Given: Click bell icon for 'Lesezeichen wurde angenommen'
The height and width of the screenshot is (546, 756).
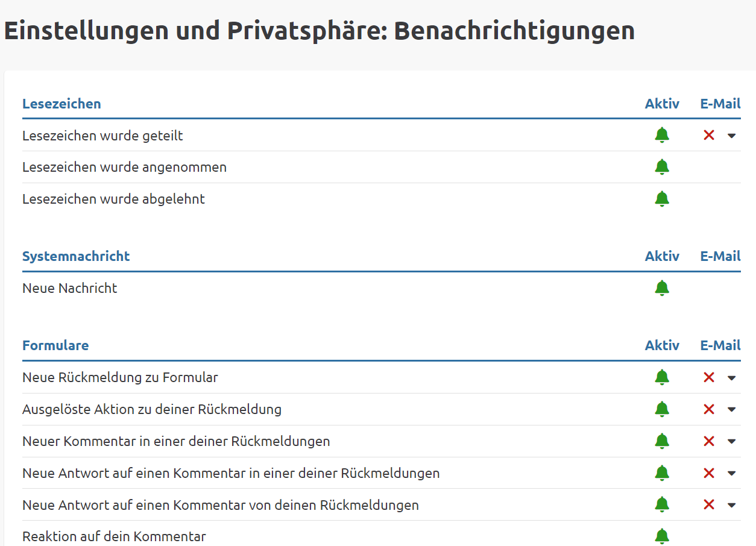Looking at the screenshot, I should click(662, 167).
